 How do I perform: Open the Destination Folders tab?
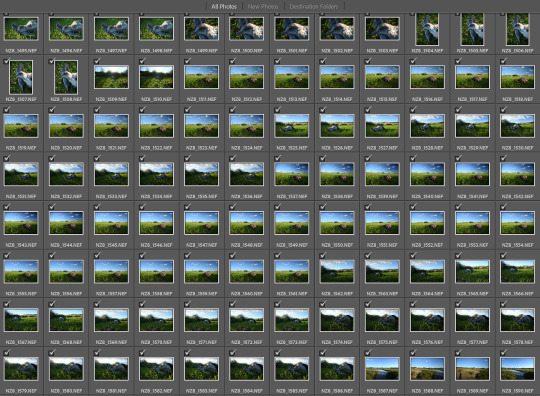click(x=314, y=7)
